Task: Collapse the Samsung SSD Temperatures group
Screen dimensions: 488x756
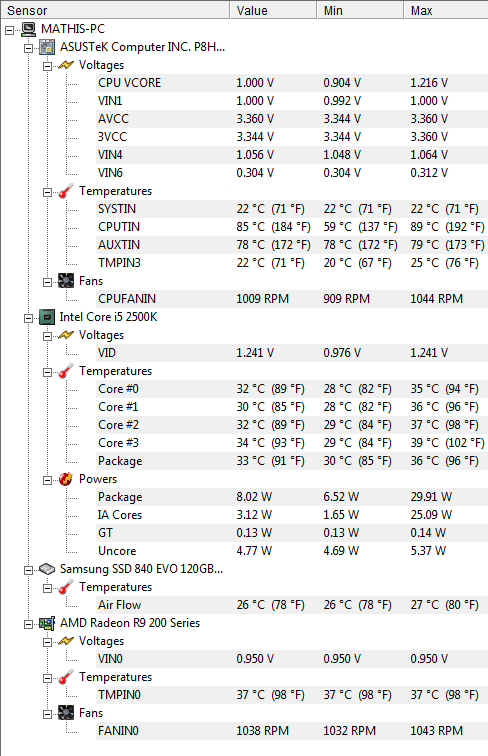Action: click(x=47, y=588)
